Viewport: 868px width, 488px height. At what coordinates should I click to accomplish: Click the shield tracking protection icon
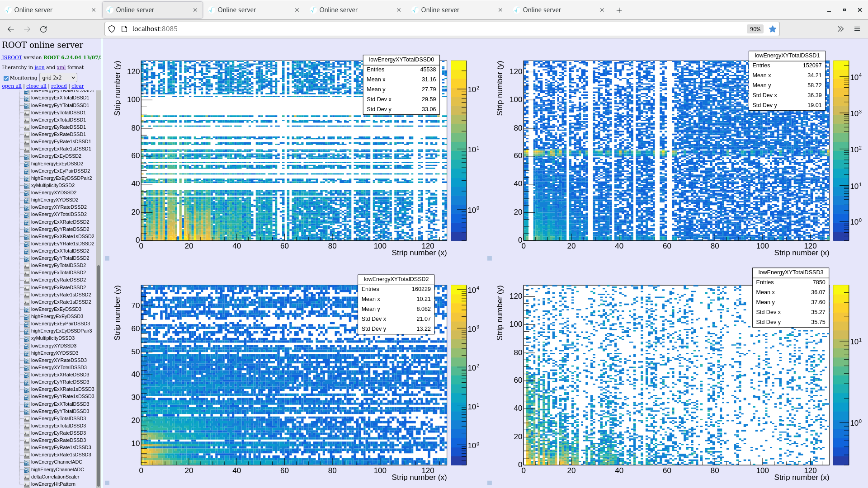coord(112,29)
